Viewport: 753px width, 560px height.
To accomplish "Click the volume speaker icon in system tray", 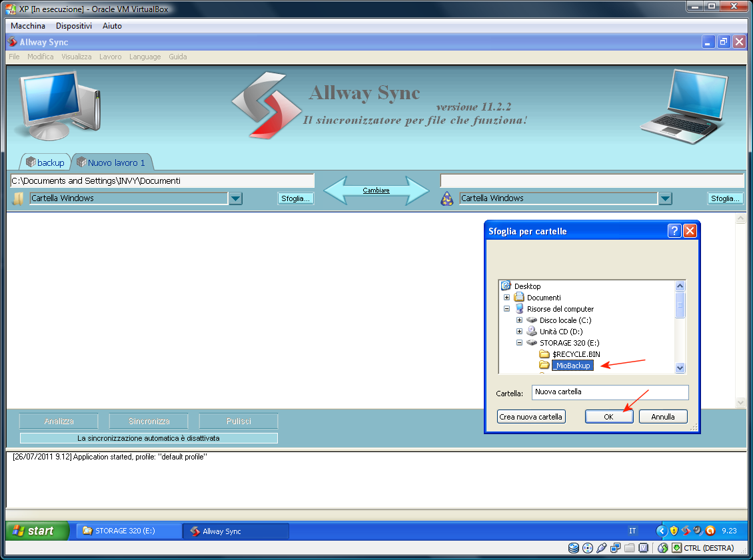I will tap(698, 531).
